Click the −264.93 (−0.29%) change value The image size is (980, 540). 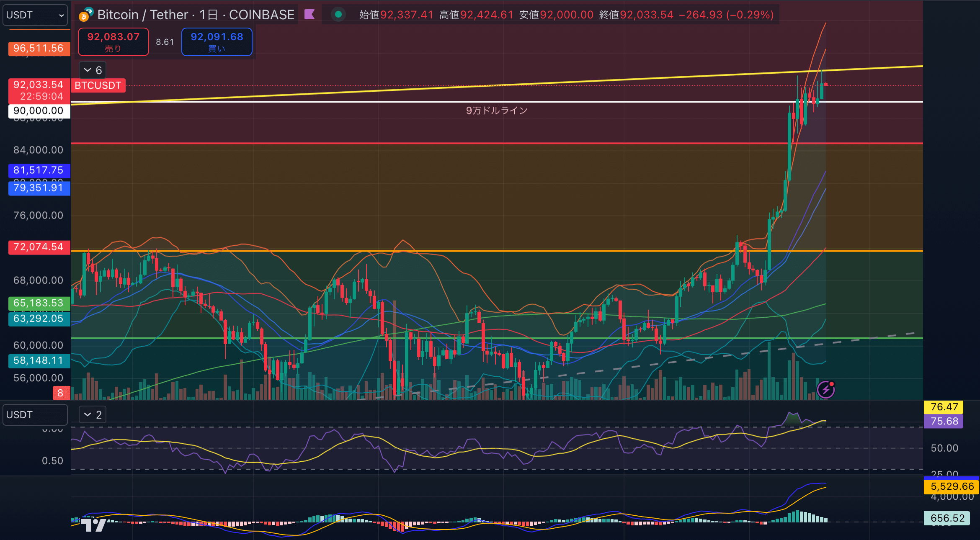[x=726, y=15]
